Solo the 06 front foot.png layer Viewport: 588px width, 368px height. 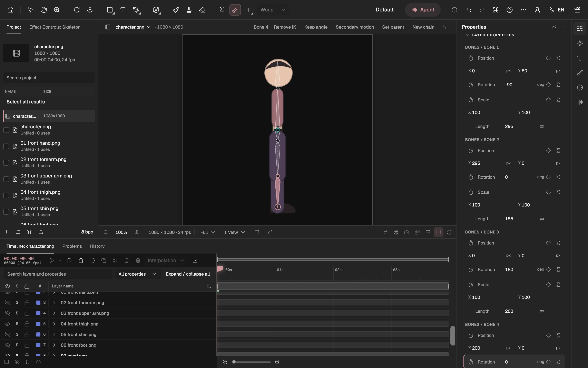click(17, 345)
